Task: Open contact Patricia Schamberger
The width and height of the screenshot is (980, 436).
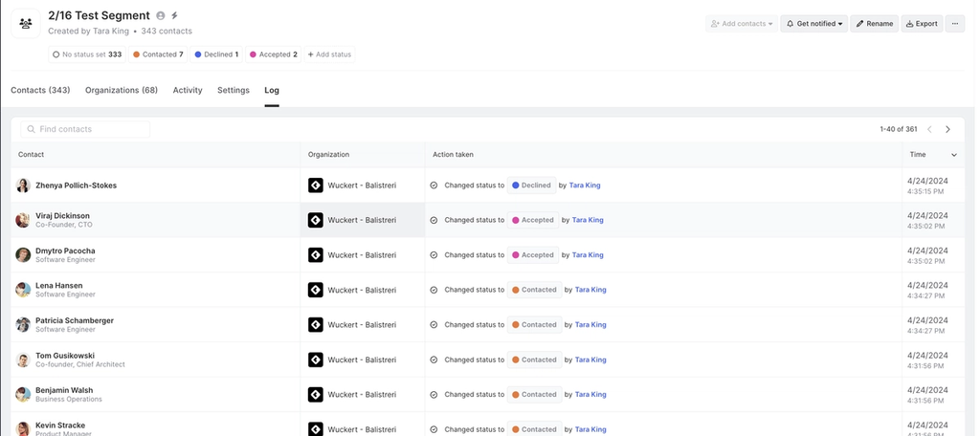Action: coord(75,320)
